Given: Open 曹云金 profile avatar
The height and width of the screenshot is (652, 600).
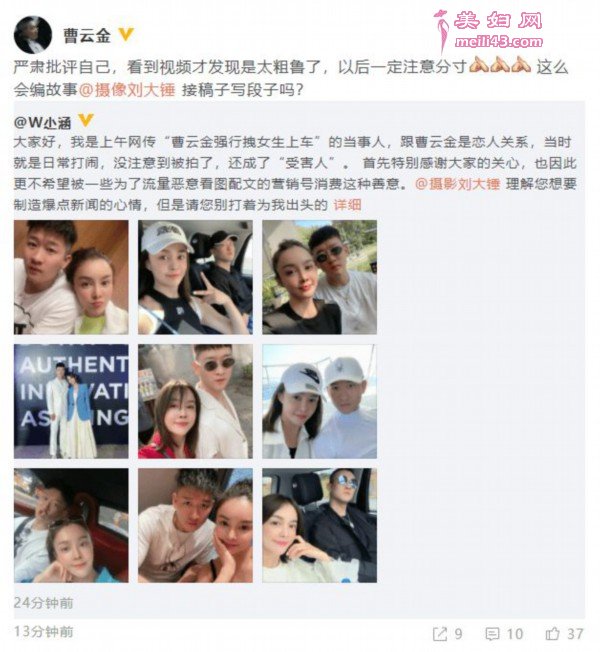Looking at the screenshot, I should 33,35.
